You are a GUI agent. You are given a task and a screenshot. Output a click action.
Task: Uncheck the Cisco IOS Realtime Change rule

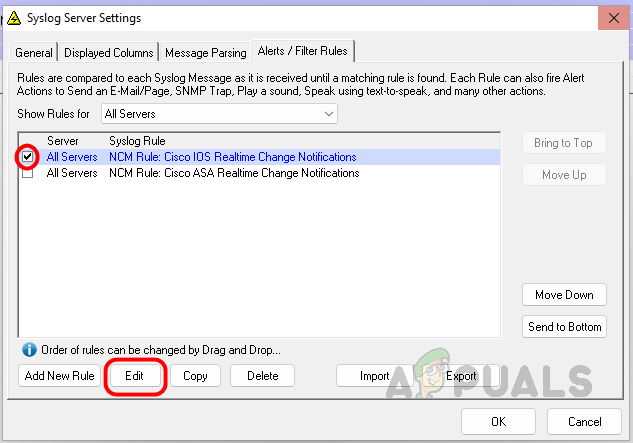(x=27, y=156)
